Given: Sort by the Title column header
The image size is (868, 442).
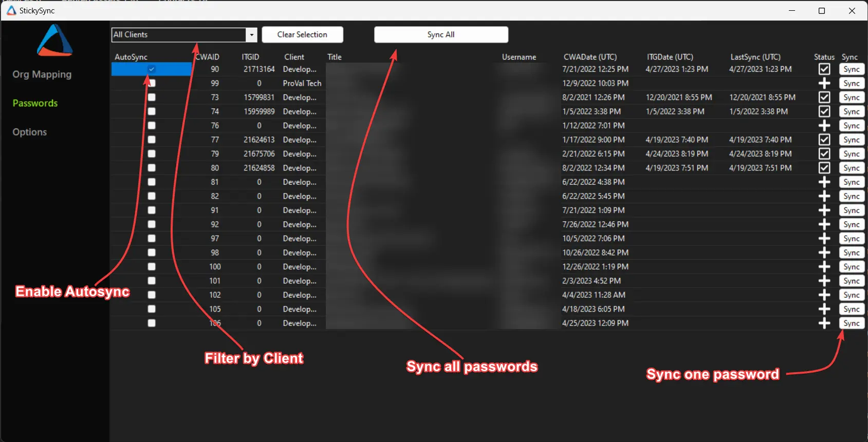Looking at the screenshot, I should point(335,57).
